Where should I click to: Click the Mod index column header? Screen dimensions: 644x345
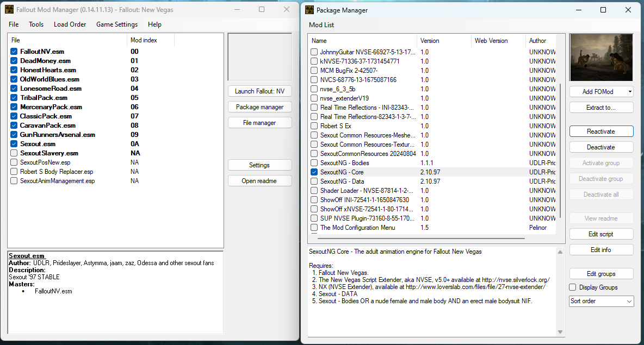click(x=150, y=40)
